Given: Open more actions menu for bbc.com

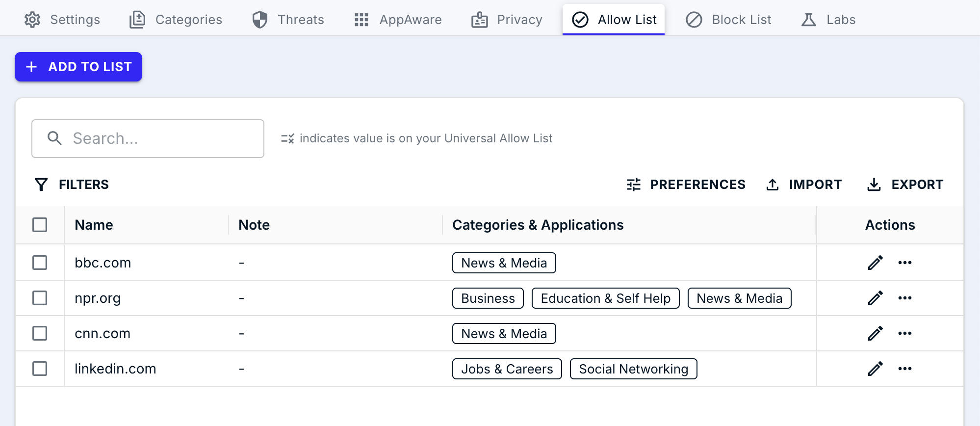Looking at the screenshot, I should click(x=905, y=263).
